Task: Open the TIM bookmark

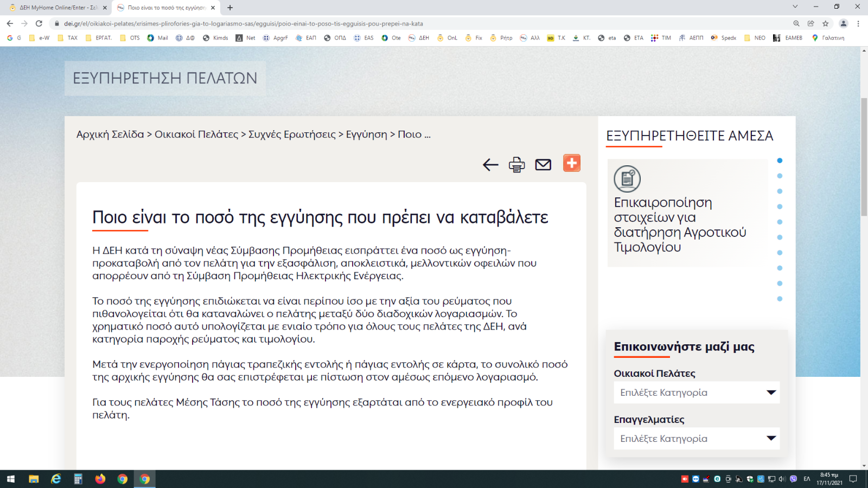Action: 661,38
